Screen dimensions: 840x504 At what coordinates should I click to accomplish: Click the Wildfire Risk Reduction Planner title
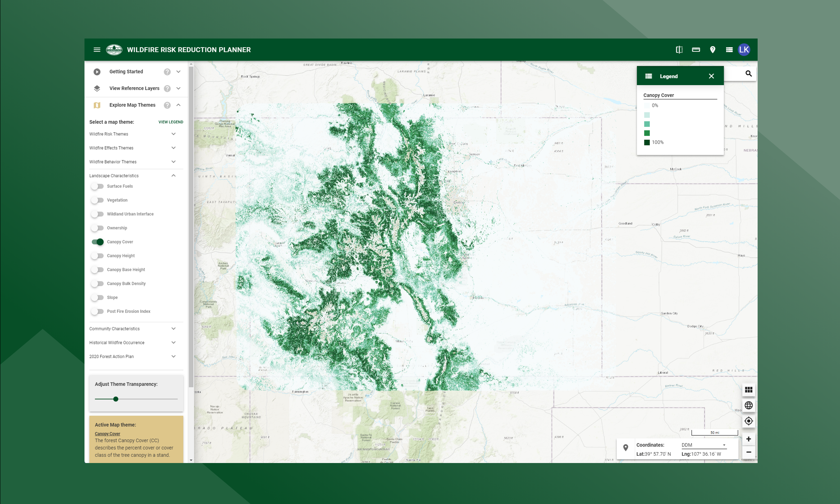click(189, 50)
